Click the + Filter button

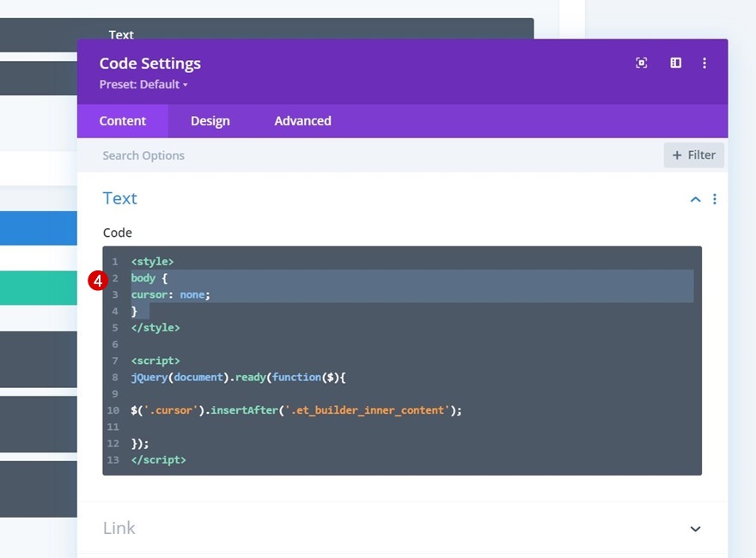coord(693,155)
